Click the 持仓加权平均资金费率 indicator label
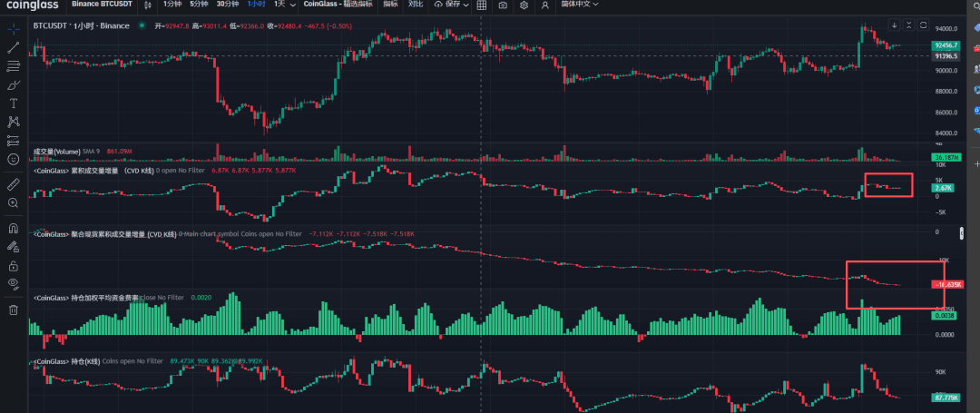The image size is (980, 413). coord(85,298)
